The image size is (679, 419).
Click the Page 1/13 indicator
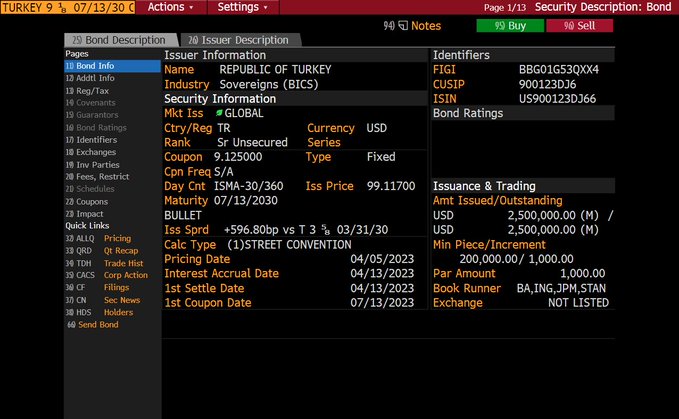(x=505, y=7)
